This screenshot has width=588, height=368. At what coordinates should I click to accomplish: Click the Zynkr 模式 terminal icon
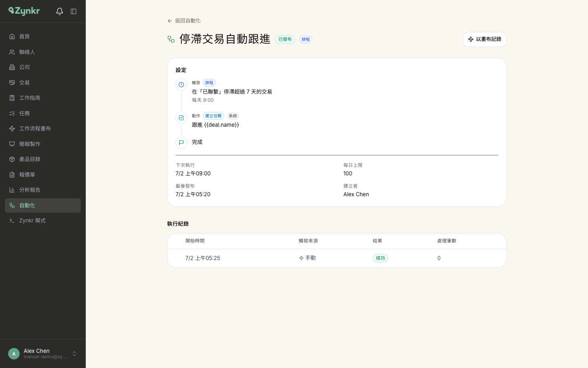[x=12, y=220]
